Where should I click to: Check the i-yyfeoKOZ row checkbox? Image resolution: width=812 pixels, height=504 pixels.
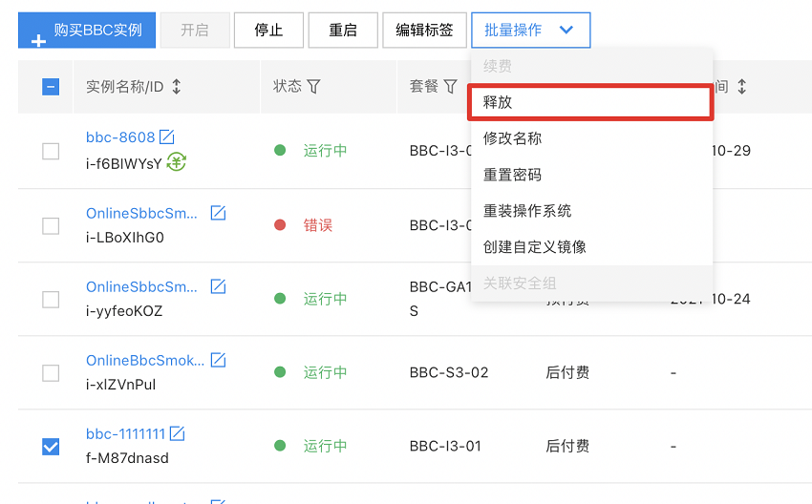(51, 299)
